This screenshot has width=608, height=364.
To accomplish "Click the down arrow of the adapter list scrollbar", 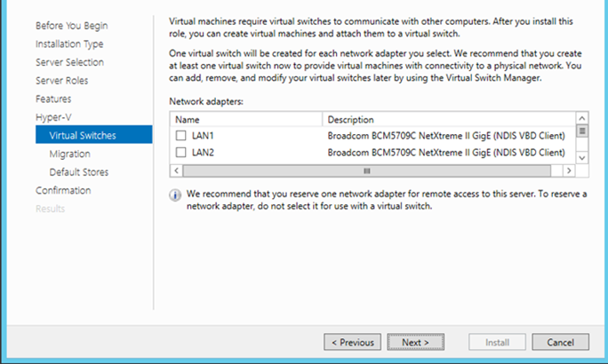I will (x=581, y=158).
